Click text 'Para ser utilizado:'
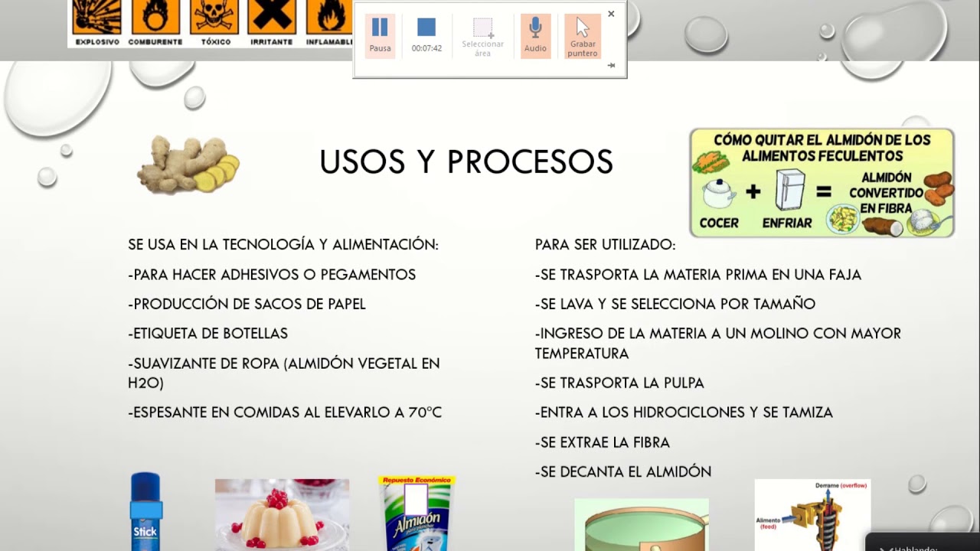Screen dimensions: 980x551 pos(605,245)
